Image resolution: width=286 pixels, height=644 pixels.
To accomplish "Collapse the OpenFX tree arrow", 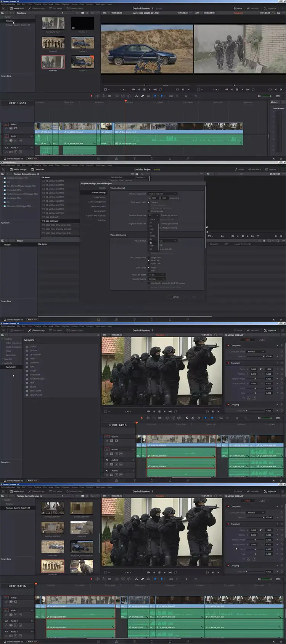I will [x=2, y=359].
